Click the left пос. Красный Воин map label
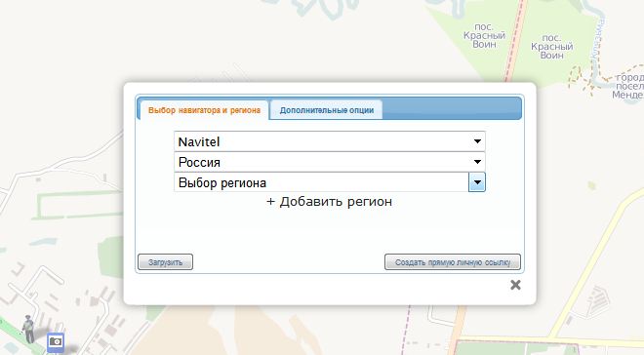644x355 pixels. tap(484, 36)
